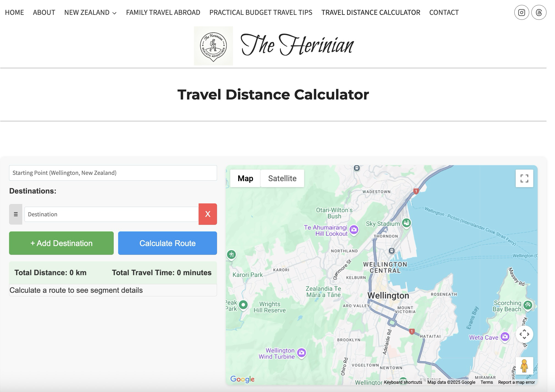The height and width of the screenshot is (392, 555).
Task: Click the Starting Point input field
Action: coord(113,173)
